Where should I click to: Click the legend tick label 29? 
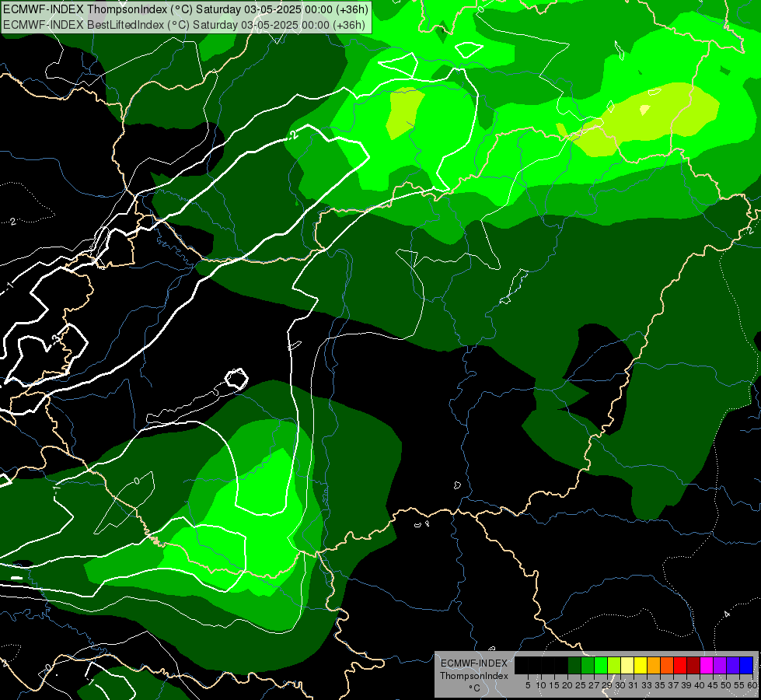click(x=607, y=685)
